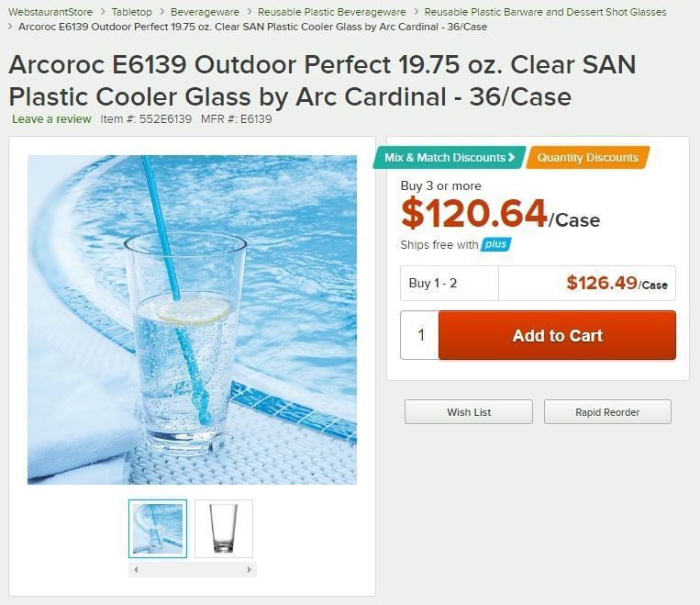The image size is (700, 605).
Task: Click the blue plus badge
Action: click(495, 245)
